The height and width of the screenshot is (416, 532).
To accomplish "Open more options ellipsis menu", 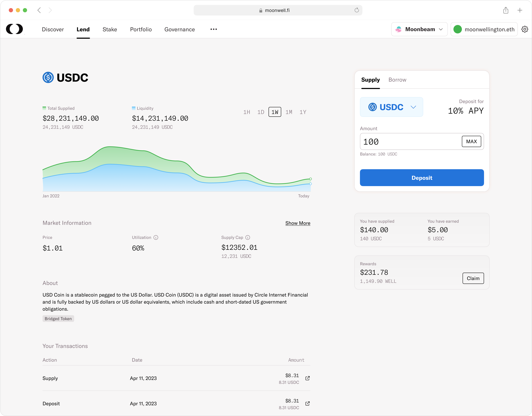I will pyautogui.click(x=214, y=29).
